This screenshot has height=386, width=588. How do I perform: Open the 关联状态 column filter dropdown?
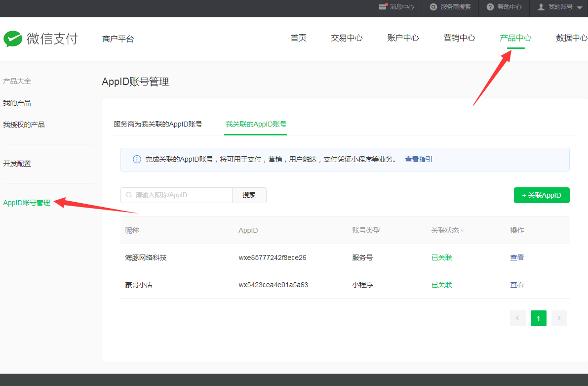tap(462, 230)
